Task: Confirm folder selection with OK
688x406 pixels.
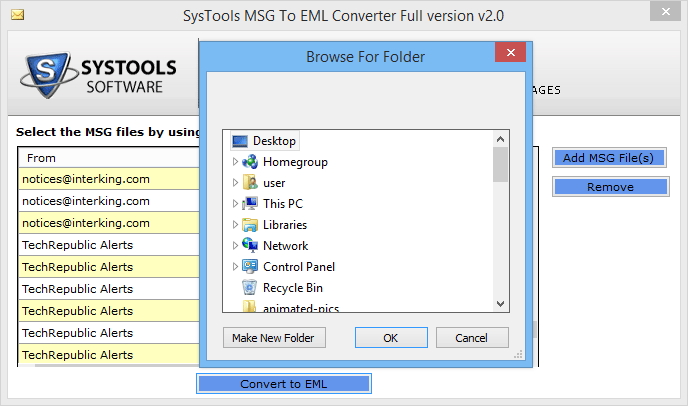Action: point(391,338)
